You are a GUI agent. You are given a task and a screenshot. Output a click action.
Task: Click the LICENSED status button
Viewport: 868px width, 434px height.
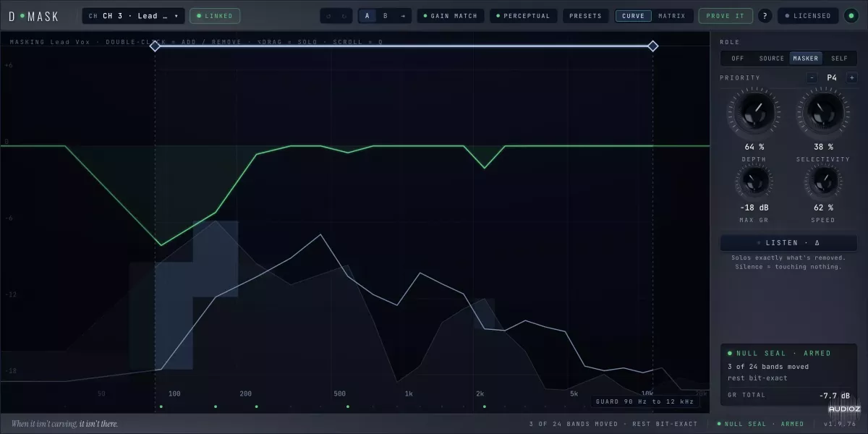pyautogui.click(x=808, y=16)
